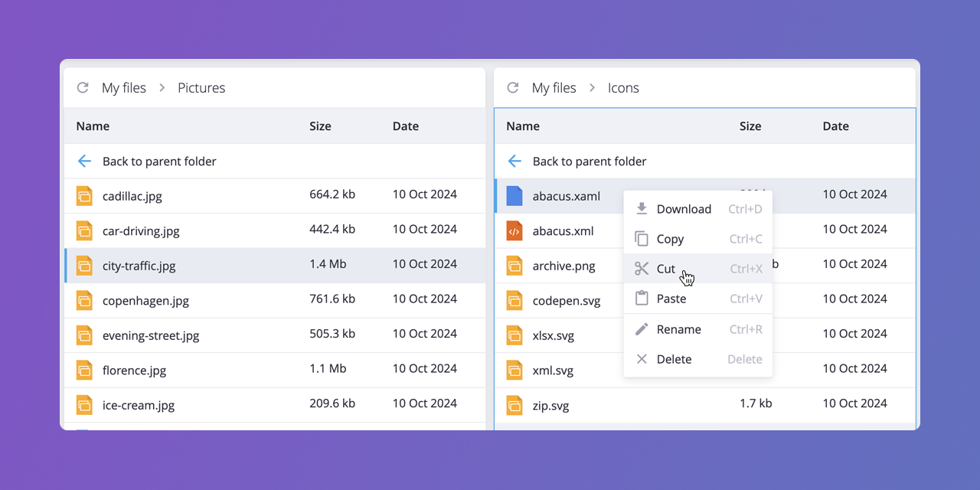The width and height of the screenshot is (980, 490).
Task: Click the 1.7 kb size of zip.svg
Action: click(x=756, y=403)
